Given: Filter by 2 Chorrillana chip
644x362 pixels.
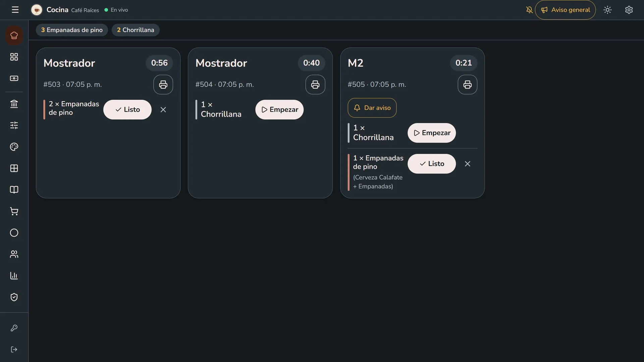Looking at the screenshot, I should (x=136, y=30).
